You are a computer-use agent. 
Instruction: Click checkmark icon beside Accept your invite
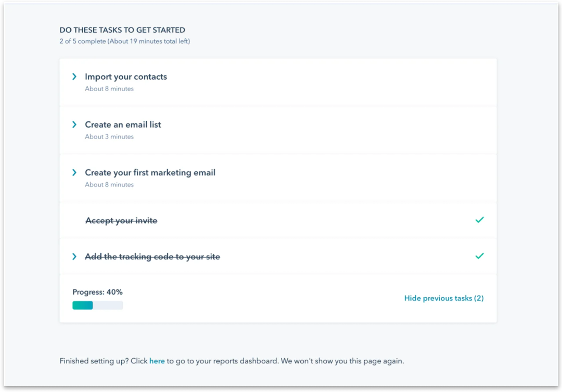[480, 220]
